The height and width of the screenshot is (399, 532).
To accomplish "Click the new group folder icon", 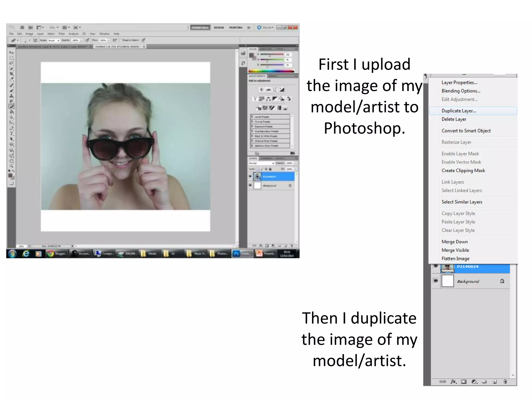I will tap(484, 381).
